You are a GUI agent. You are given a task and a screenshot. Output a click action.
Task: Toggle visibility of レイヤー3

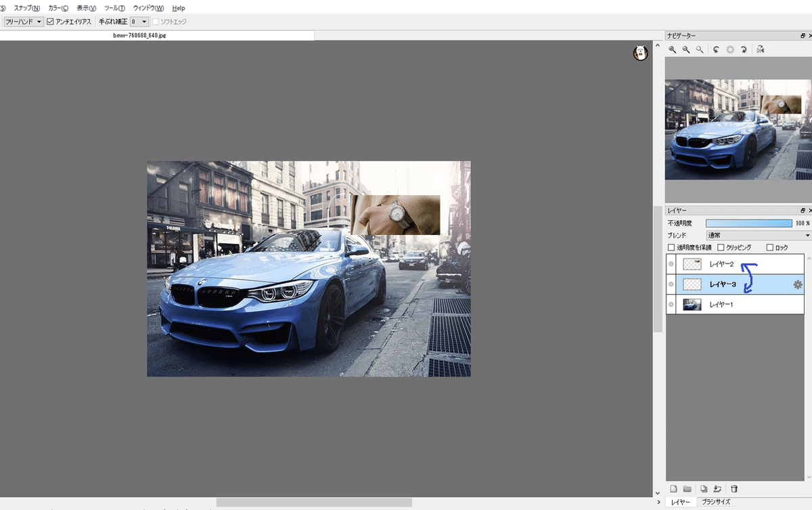point(671,284)
